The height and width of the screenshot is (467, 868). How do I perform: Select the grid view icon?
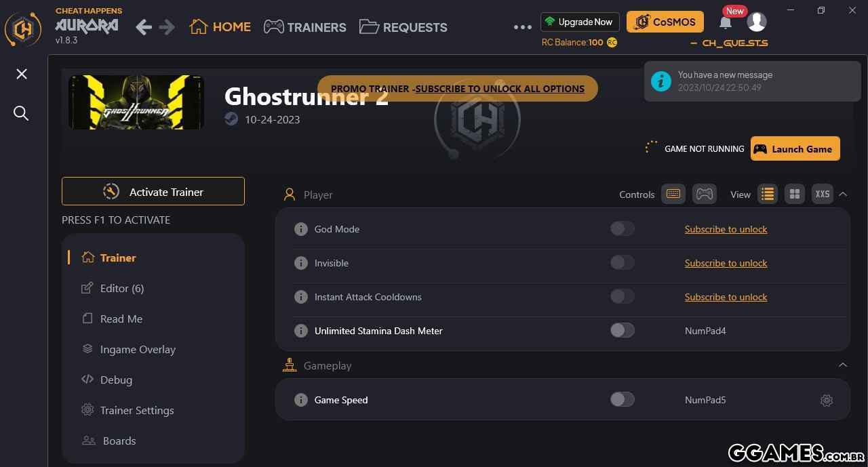795,195
